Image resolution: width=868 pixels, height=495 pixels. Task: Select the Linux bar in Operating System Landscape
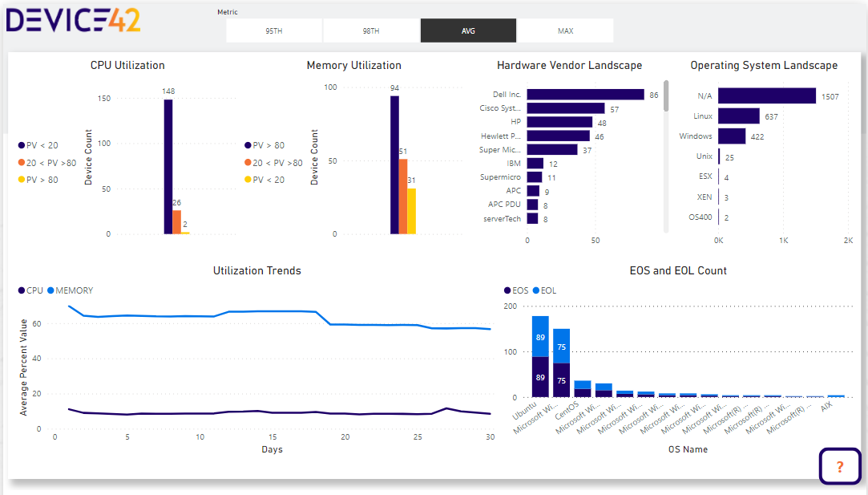pos(738,116)
